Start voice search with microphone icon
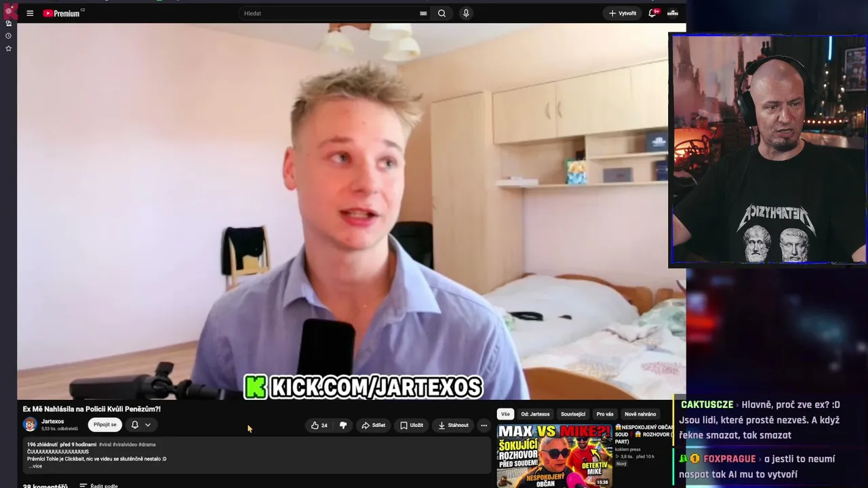This screenshot has width=868, height=488. tap(466, 13)
